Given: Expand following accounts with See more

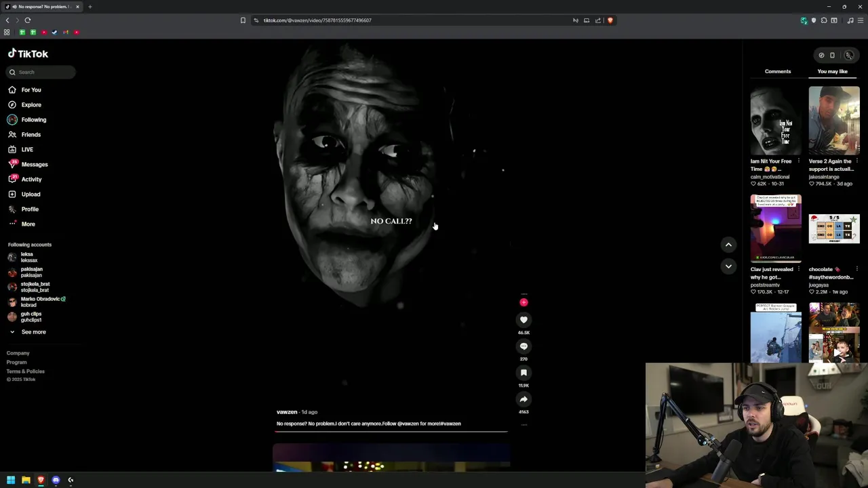Looking at the screenshot, I should point(27,332).
